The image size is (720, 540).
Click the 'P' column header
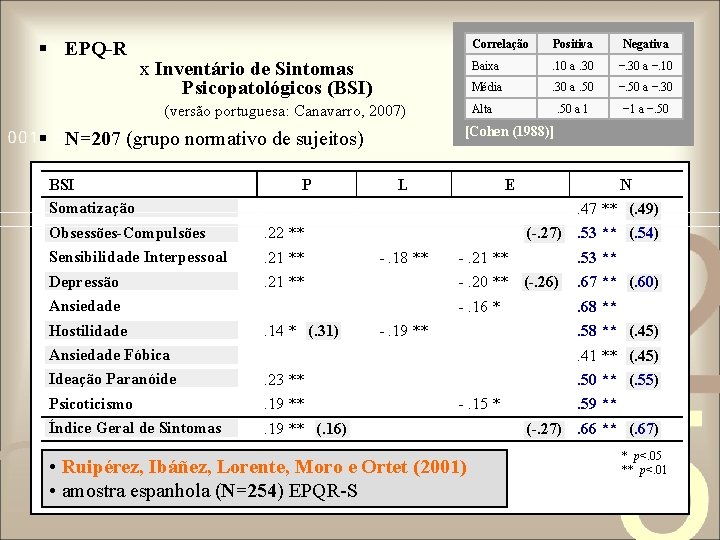click(306, 185)
